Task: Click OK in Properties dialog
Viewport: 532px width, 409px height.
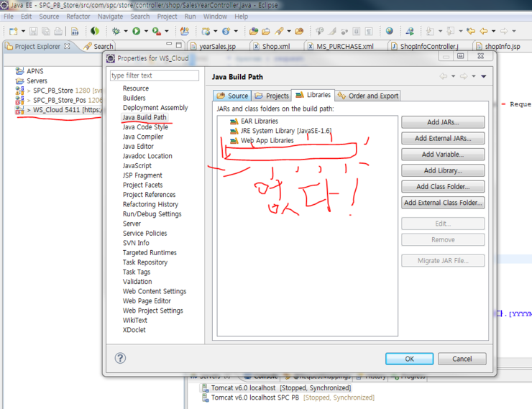Action: (409, 359)
